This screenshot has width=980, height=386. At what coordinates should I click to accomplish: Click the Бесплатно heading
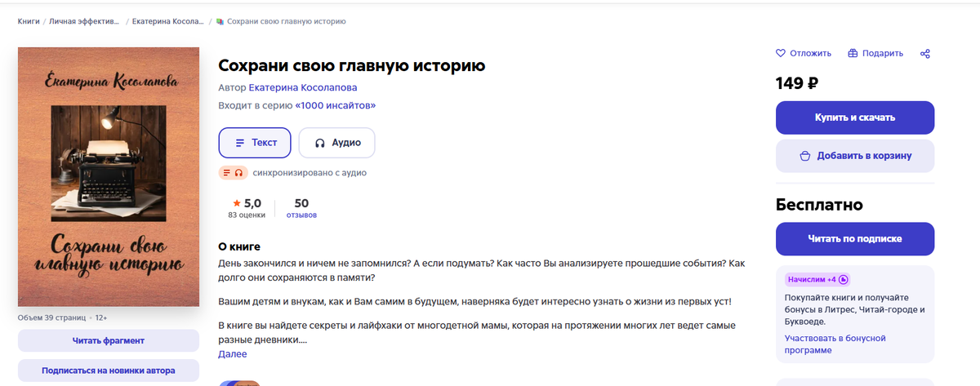[x=819, y=205]
